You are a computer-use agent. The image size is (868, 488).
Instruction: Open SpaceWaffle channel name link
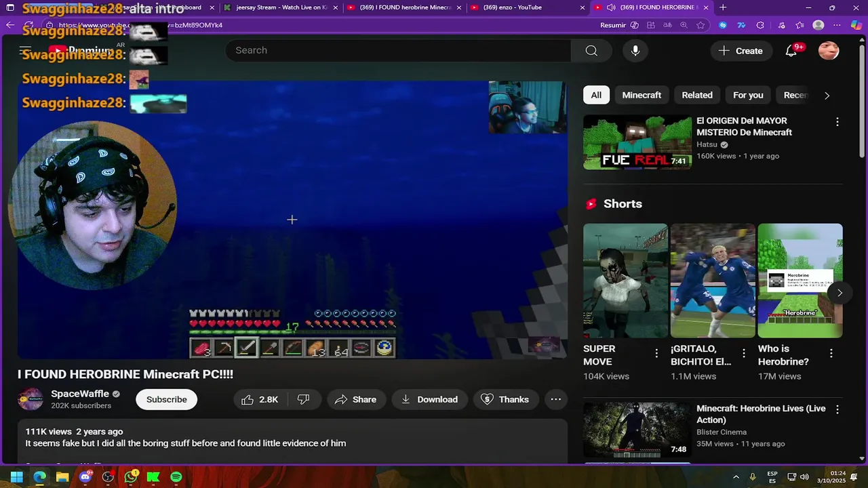coord(80,394)
